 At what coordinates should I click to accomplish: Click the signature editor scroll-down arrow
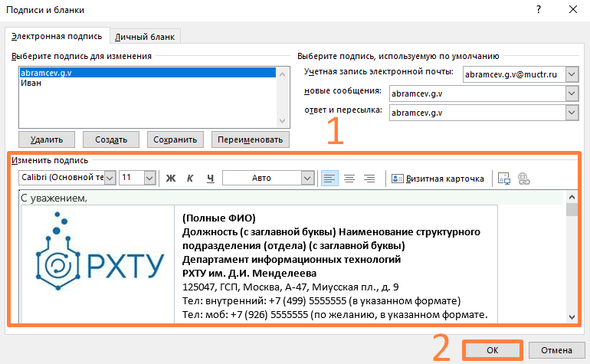point(572,316)
